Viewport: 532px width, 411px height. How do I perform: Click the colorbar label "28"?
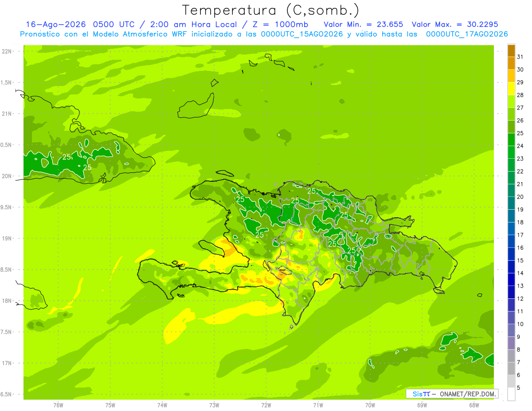click(520, 95)
